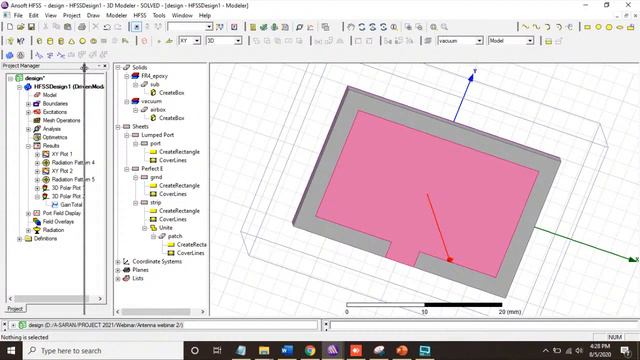Collapse the Solids group in model tree
640x360 pixels.
pyautogui.click(x=118, y=67)
